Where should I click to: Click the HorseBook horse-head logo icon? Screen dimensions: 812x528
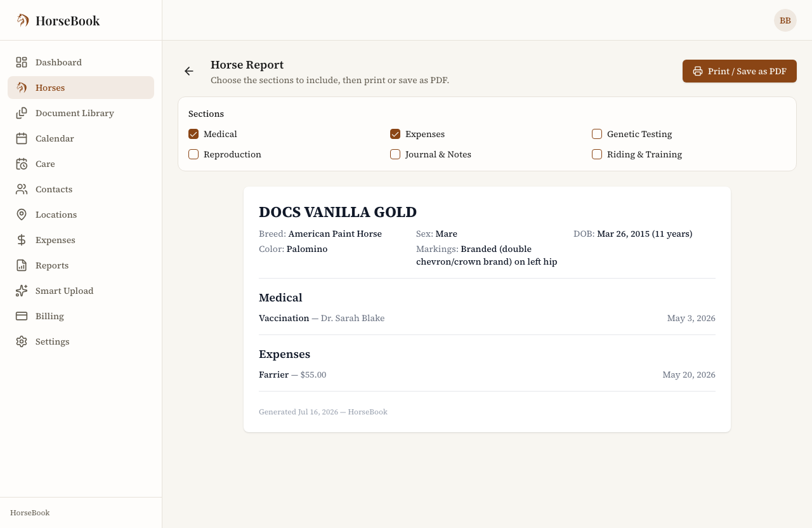(x=23, y=20)
